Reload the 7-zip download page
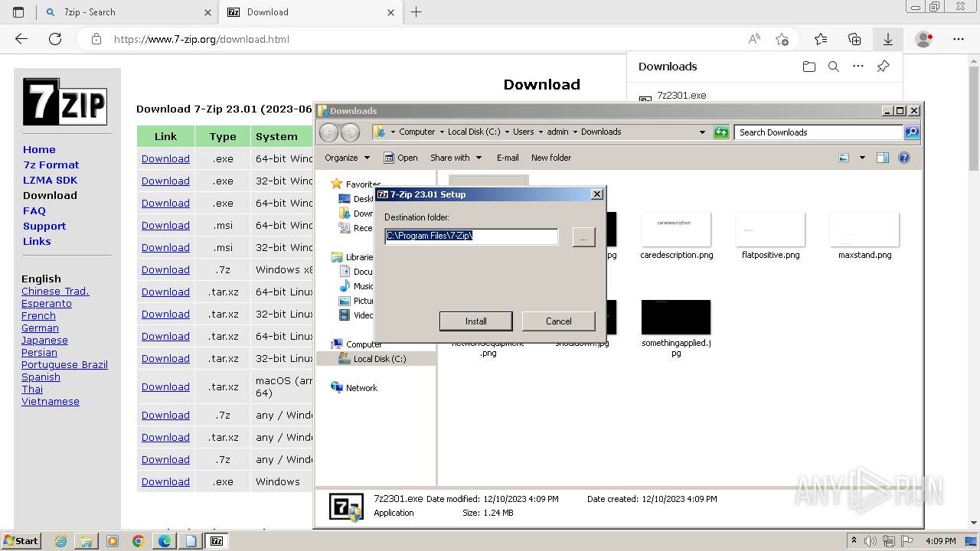Image resolution: width=980 pixels, height=551 pixels. click(x=55, y=39)
